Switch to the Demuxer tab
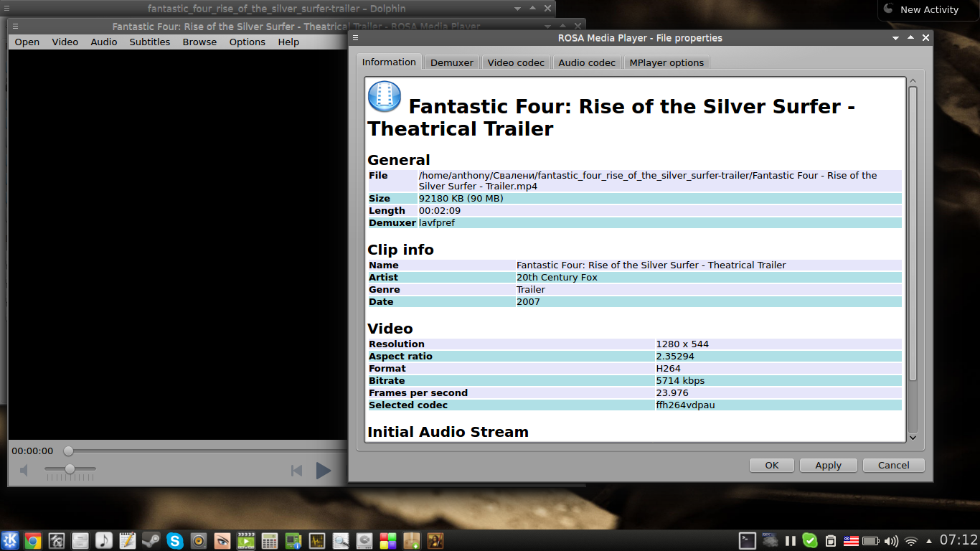This screenshot has width=980, height=551. (452, 62)
